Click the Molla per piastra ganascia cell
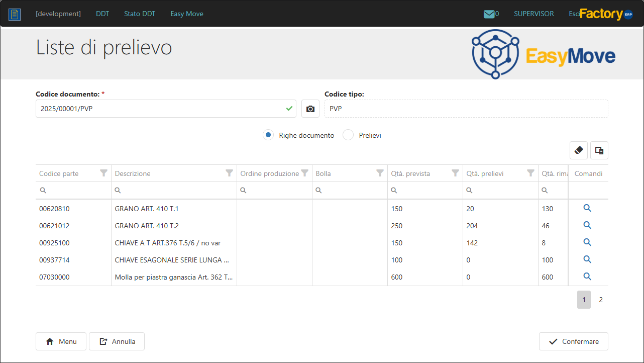Image resolution: width=644 pixels, height=363 pixels. tap(174, 277)
